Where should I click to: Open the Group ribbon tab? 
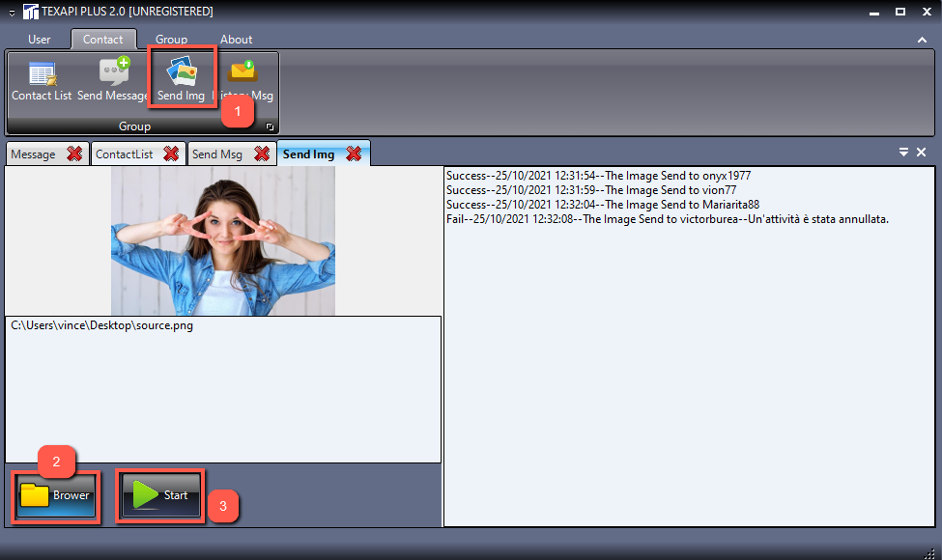pyautogui.click(x=171, y=40)
